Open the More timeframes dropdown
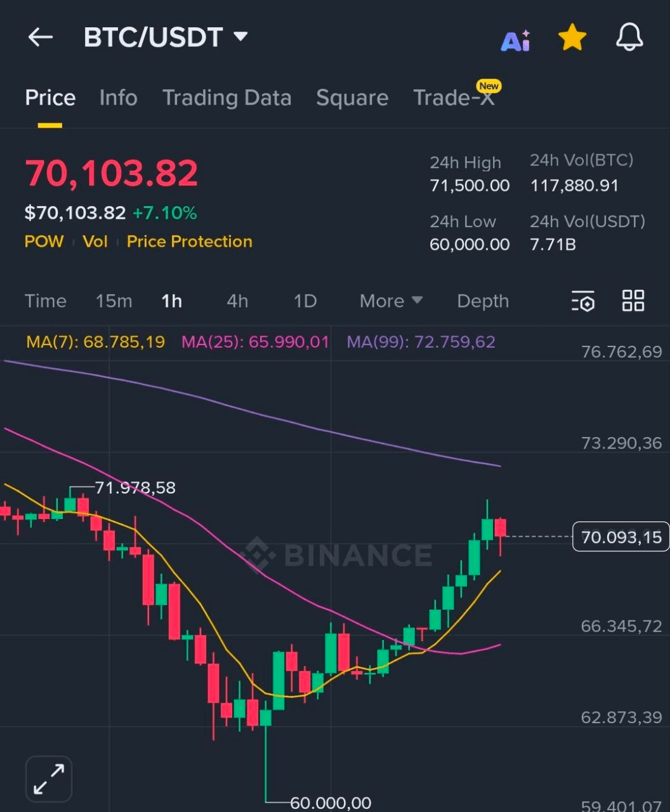The image size is (670, 812). pyautogui.click(x=390, y=301)
